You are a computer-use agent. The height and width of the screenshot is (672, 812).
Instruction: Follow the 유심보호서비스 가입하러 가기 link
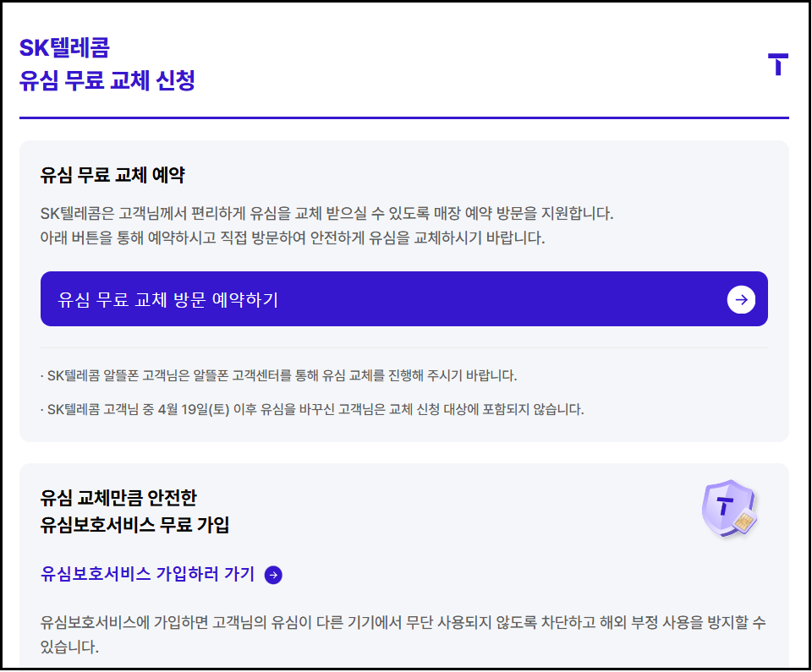(x=147, y=574)
